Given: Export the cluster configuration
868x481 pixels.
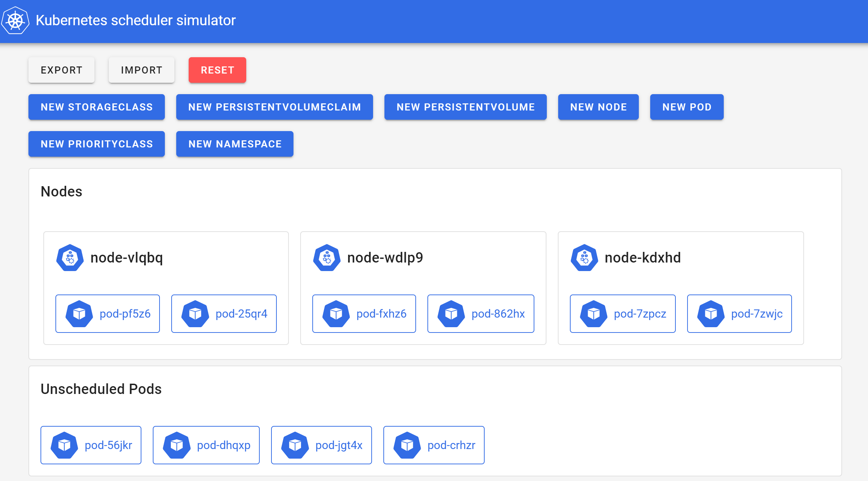Looking at the screenshot, I should click(x=61, y=70).
